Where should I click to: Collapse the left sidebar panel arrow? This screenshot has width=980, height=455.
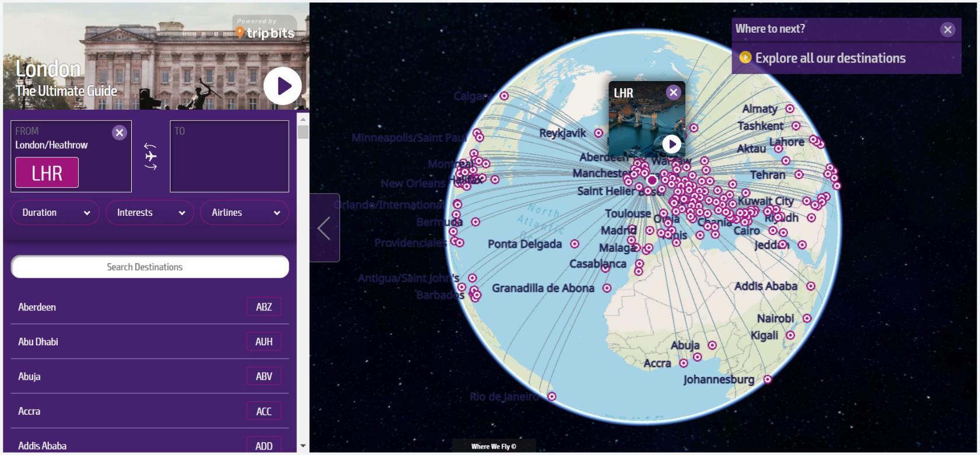pos(324,228)
